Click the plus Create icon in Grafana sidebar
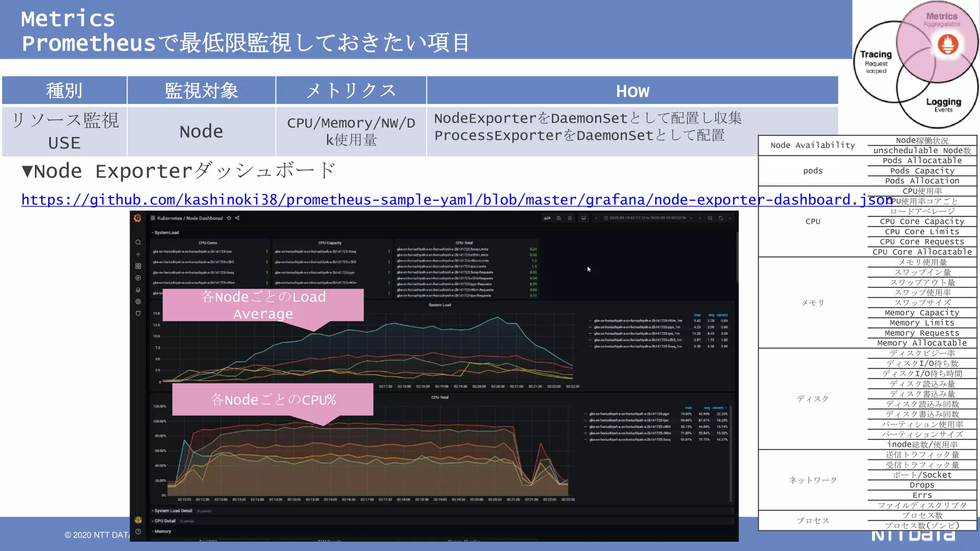 coord(138,254)
